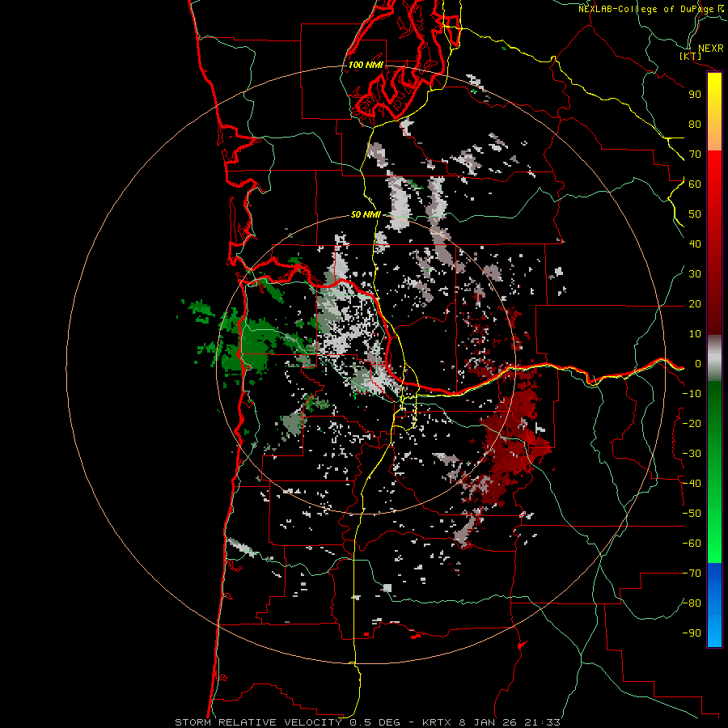Viewport: 728px width, 728px height.
Task: Click the -10 value on the velocity scale
Action: click(x=692, y=394)
